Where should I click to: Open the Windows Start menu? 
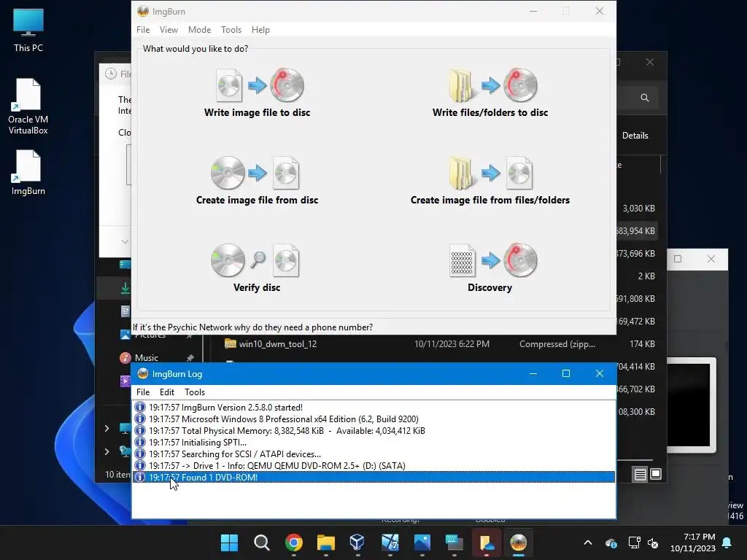229,542
